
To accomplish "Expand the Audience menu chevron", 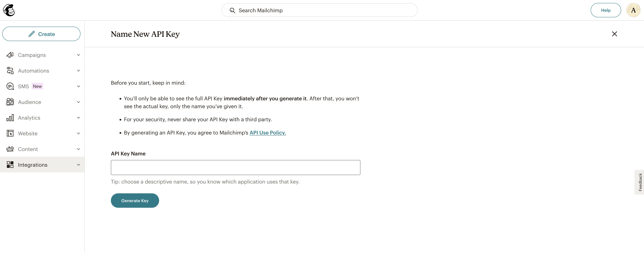I will tap(78, 102).
